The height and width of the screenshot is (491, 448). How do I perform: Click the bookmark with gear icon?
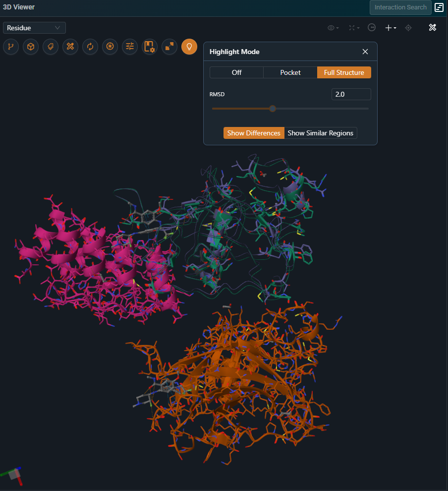tap(150, 47)
